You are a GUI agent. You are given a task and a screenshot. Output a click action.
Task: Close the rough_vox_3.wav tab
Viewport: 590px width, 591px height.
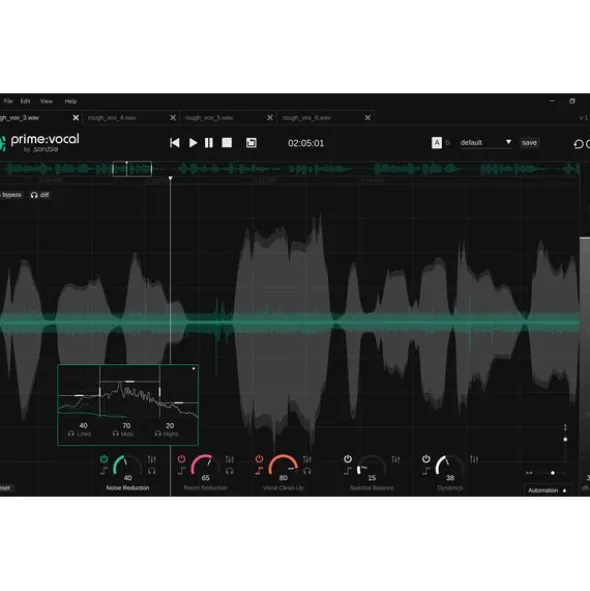(x=76, y=118)
